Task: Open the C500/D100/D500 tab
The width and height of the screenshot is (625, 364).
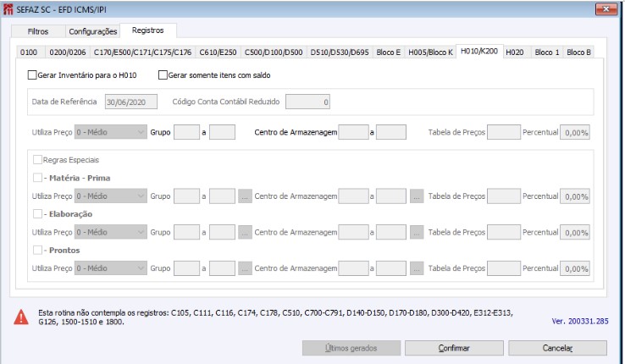Action: pos(274,52)
